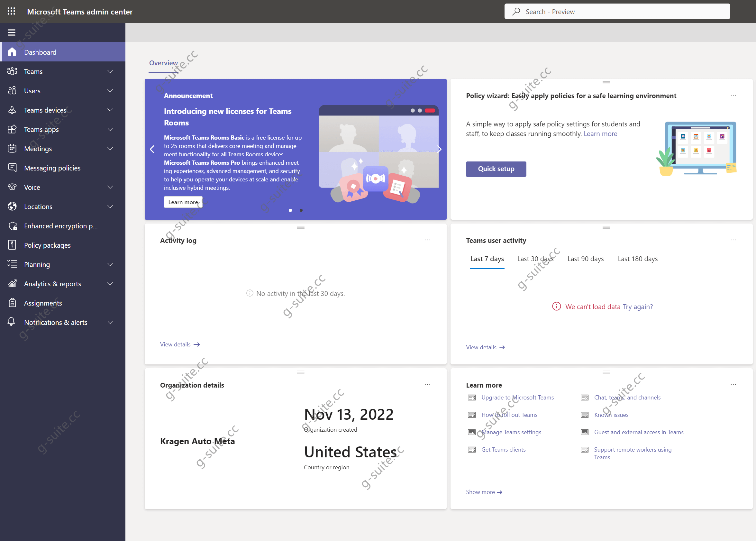Open Guest and external access in Teams
Viewport: 756px width, 541px height.
tap(638, 432)
